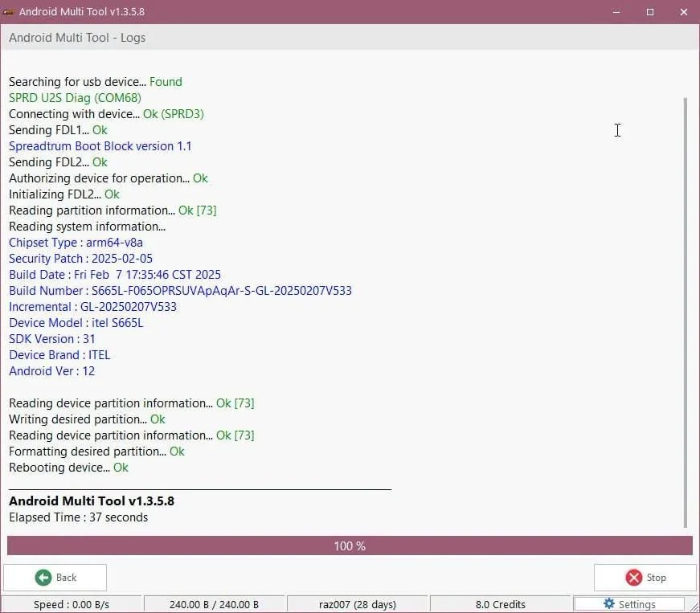Image resolution: width=700 pixels, height=613 pixels.
Task: Click the '240.00 B / 240.00 B' status field
Action: pyautogui.click(x=214, y=604)
